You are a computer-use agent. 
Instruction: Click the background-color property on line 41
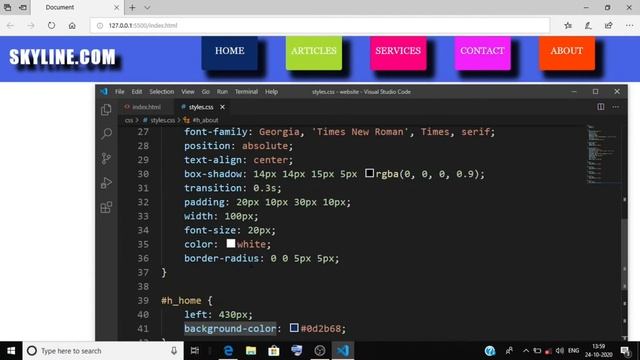click(230, 328)
